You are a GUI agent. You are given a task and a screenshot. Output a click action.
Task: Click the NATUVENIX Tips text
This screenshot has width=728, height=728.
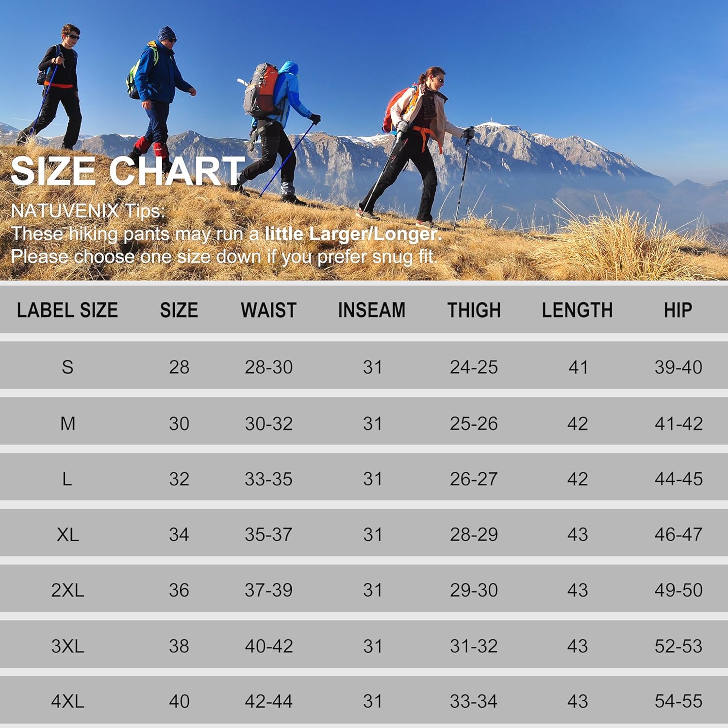point(88,211)
